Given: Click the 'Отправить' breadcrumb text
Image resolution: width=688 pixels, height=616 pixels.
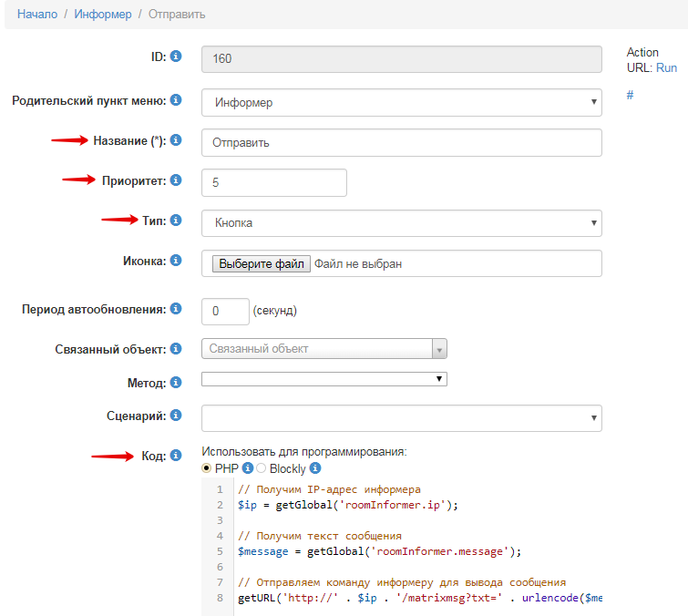Looking at the screenshot, I should pyautogui.click(x=177, y=14).
